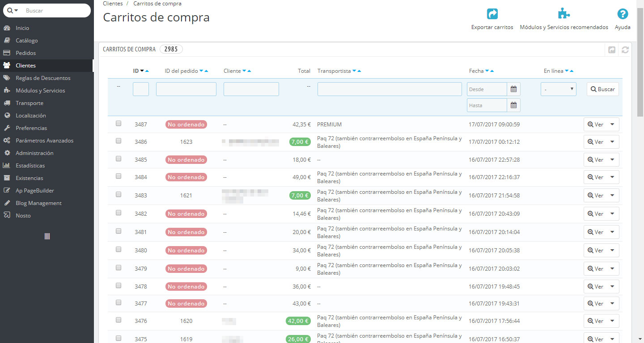Open the En línea filter dropdown
Image resolution: width=644 pixels, height=343 pixels.
559,89
